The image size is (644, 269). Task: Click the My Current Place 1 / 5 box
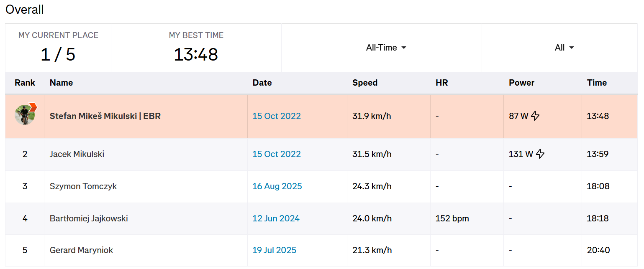point(58,48)
